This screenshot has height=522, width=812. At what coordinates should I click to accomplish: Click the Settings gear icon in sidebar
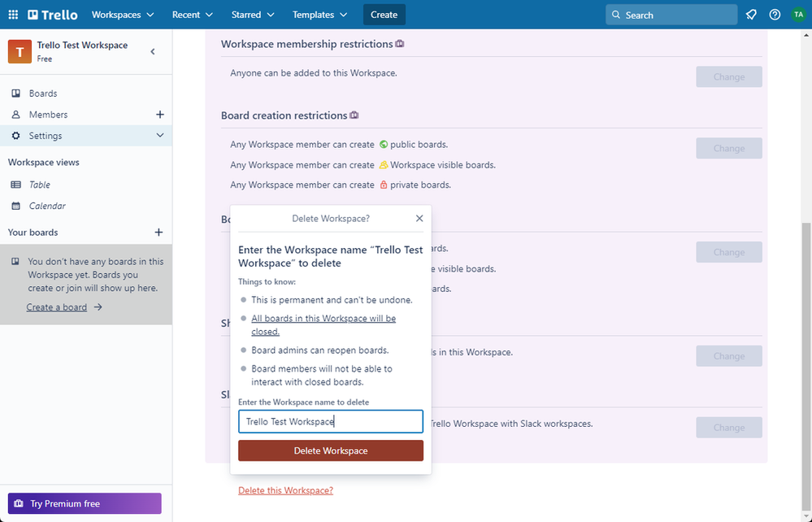16,136
